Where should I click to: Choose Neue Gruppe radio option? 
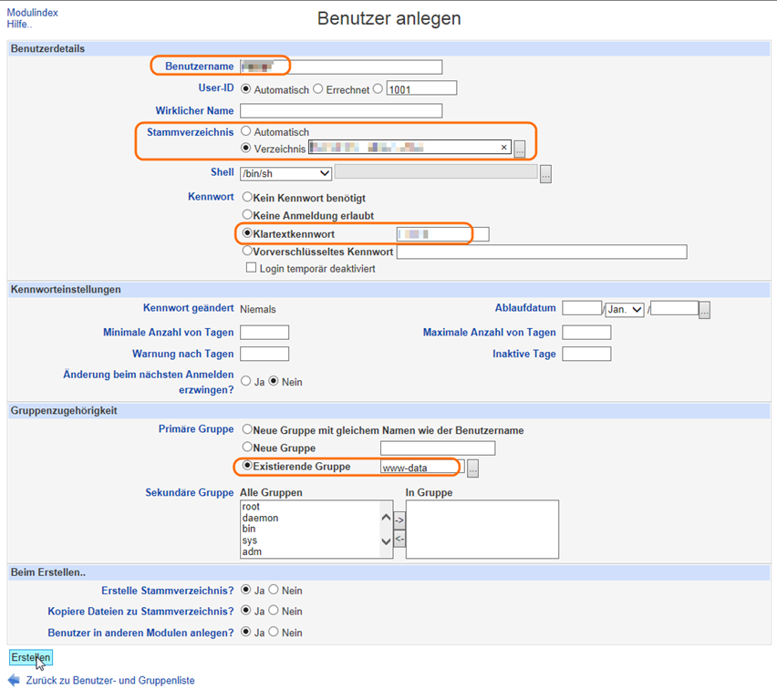click(247, 448)
